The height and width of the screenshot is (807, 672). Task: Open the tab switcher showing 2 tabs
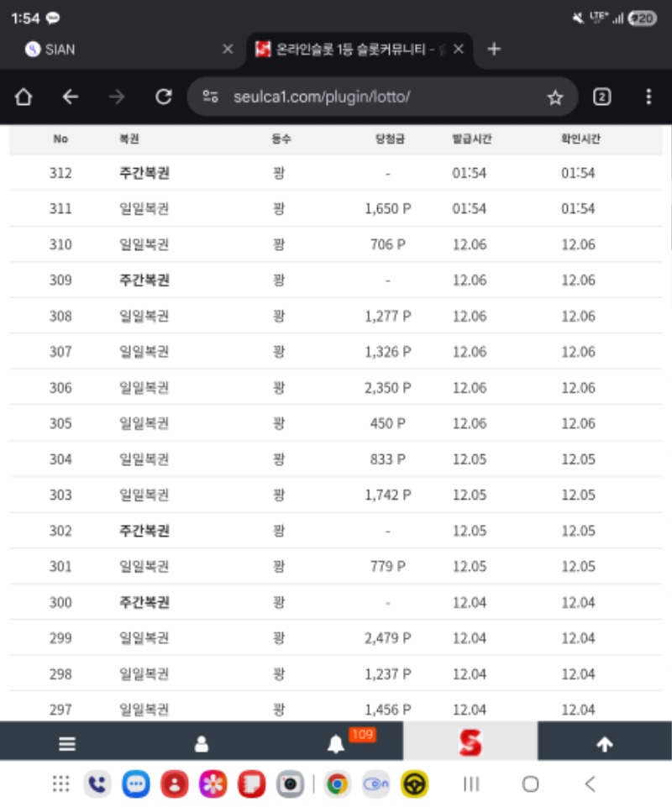pos(603,97)
